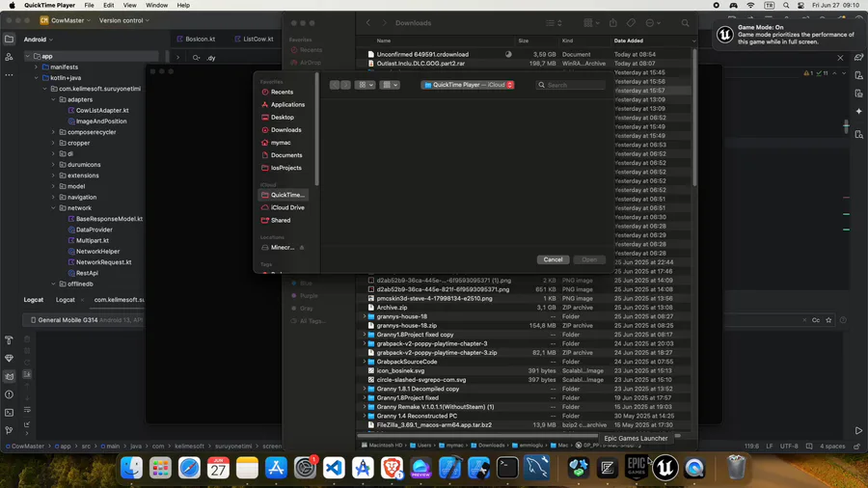Image resolution: width=868 pixels, height=488 pixels.
Task: Open the File menu
Action: pos(89,5)
